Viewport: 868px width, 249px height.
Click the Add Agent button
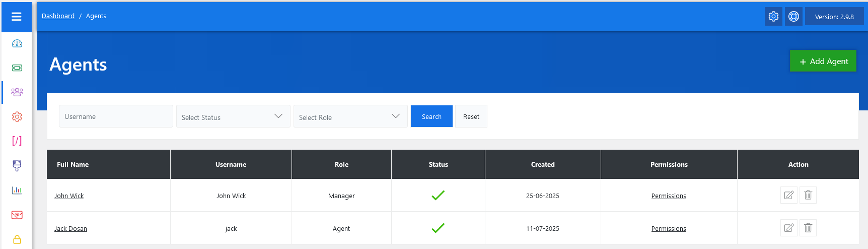(823, 61)
